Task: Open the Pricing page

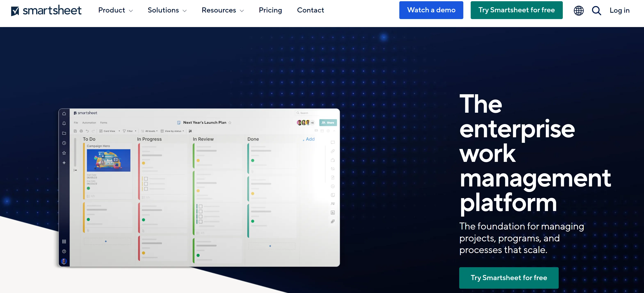Action: (270, 10)
